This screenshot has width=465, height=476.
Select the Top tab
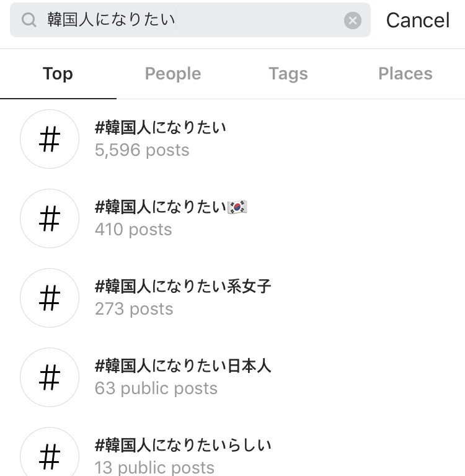(x=58, y=74)
